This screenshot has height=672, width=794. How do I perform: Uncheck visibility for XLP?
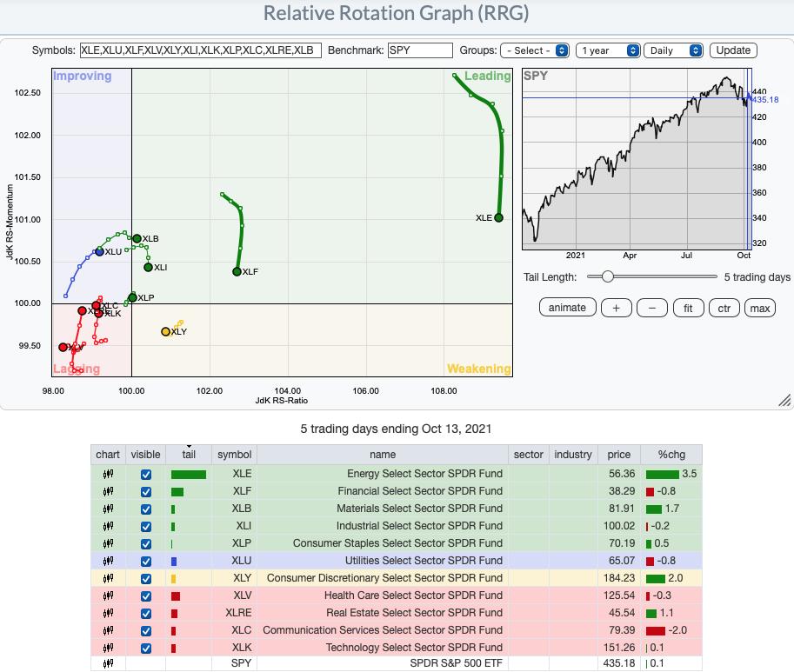146,544
